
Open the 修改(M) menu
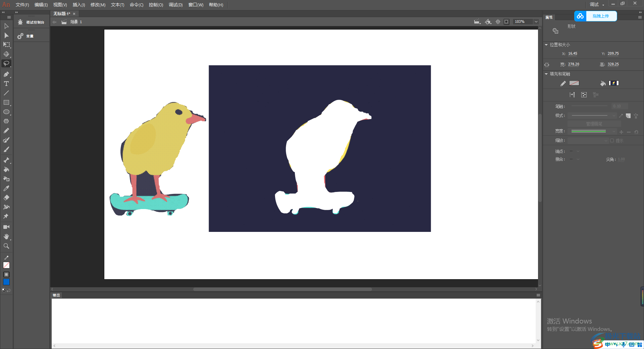point(98,5)
